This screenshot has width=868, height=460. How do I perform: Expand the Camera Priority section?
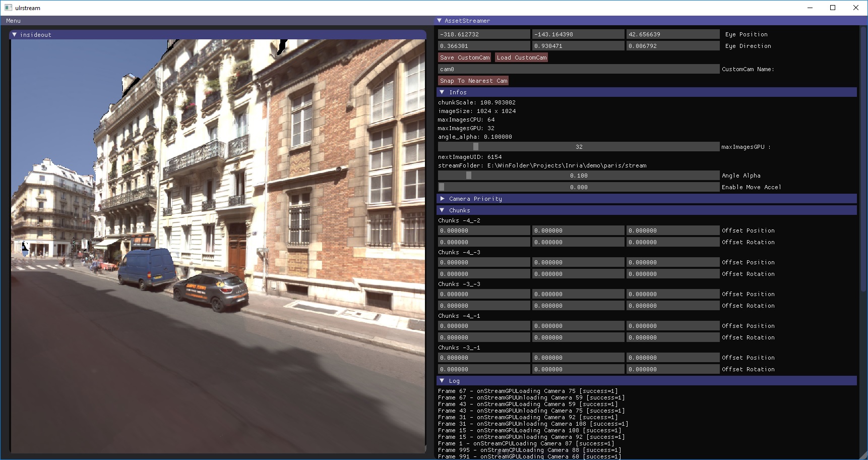tap(442, 199)
